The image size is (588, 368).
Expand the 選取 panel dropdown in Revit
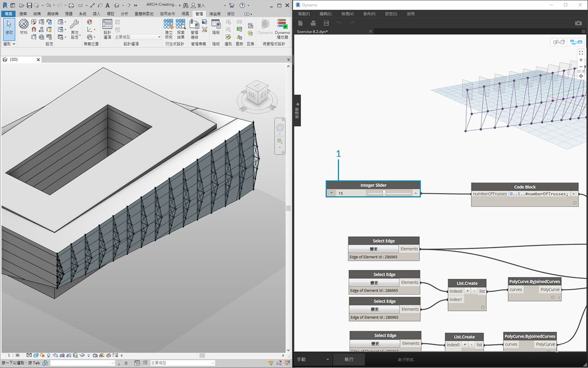click(9, 44)
